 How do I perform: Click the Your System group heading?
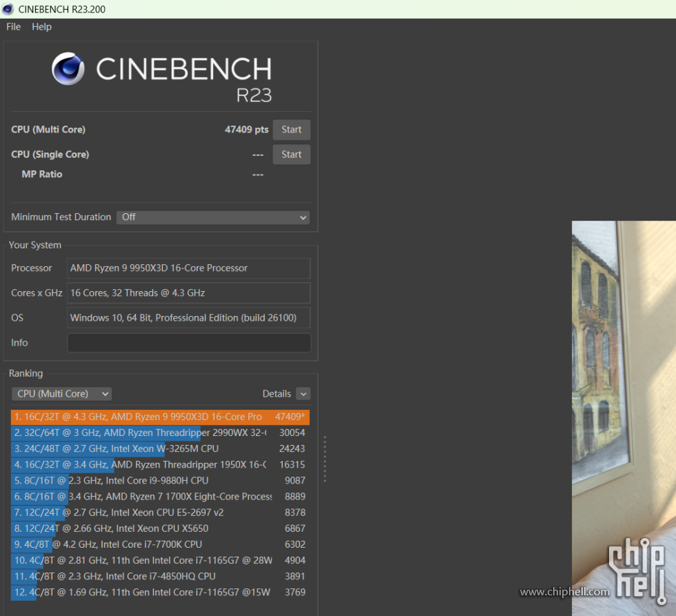coord(35,245)
